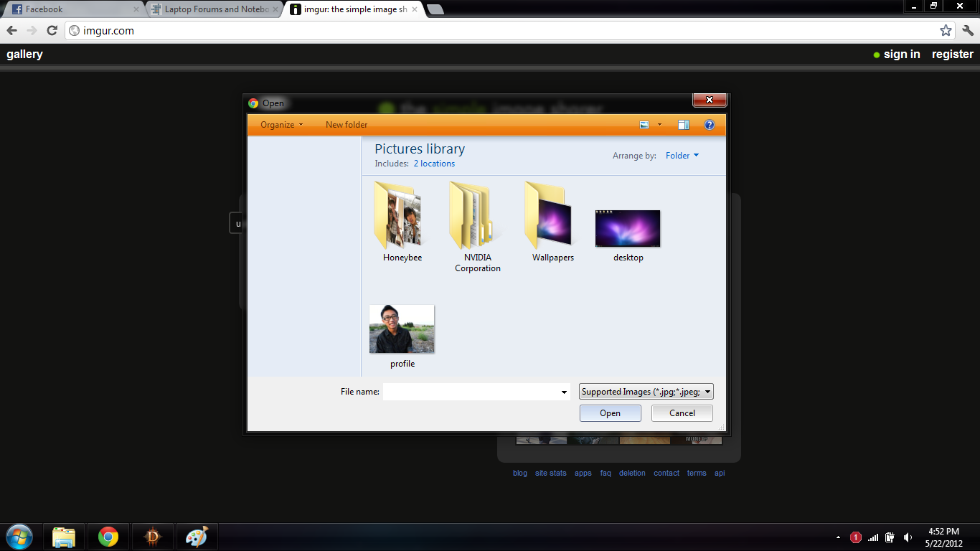
Task: Open the deletion footer link
Action: [632, 474]
